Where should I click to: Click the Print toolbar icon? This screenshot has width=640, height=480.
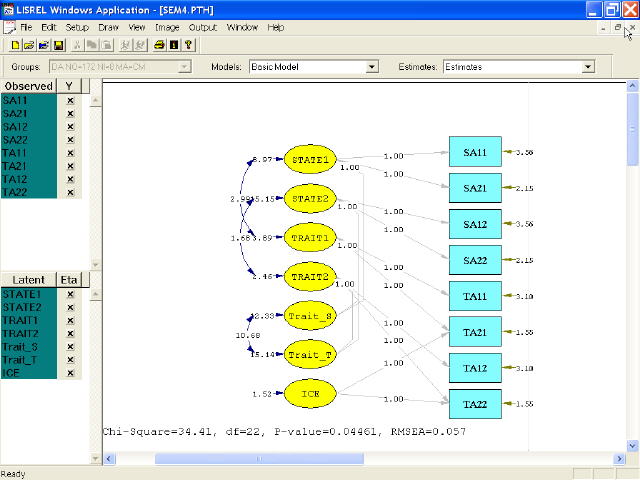159,45
